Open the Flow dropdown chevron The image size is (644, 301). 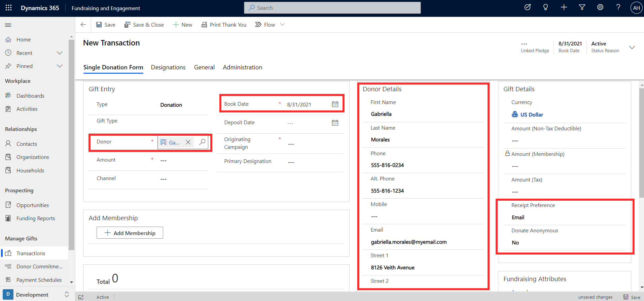[x=283, y=25]
